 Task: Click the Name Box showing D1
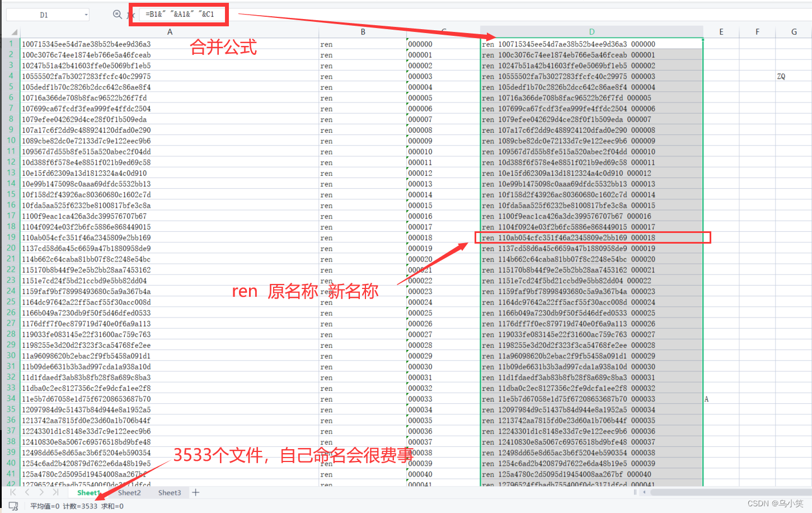pyautogui.click(x=44, y=15)
